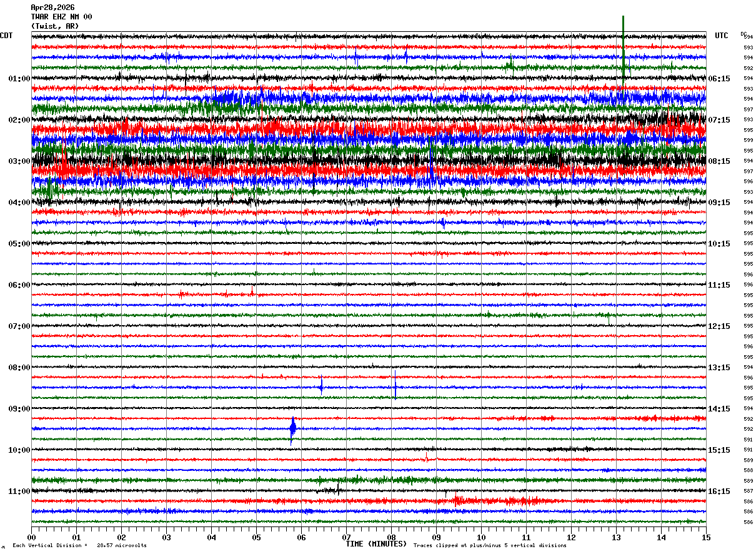The image size is (756, 554).
Task: Click the traces clipped footnote text
Action: pyautogui.click(x=490, y=546)
